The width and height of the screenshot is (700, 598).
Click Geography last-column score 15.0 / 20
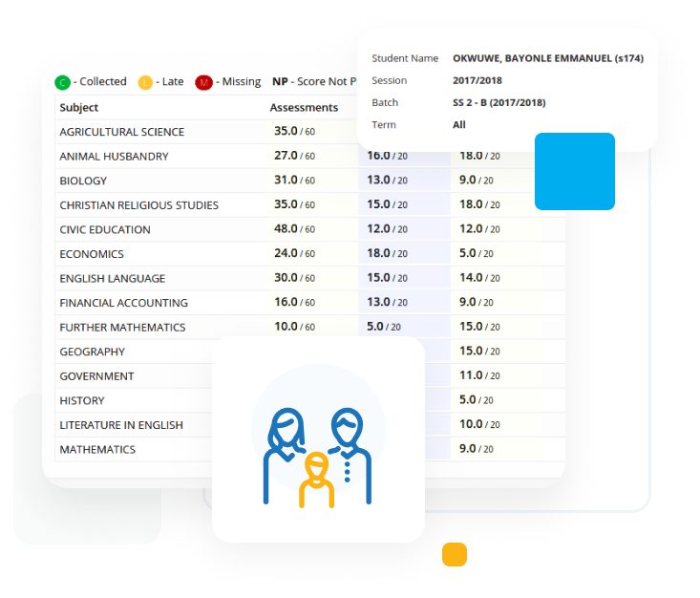tap(479, 351)
